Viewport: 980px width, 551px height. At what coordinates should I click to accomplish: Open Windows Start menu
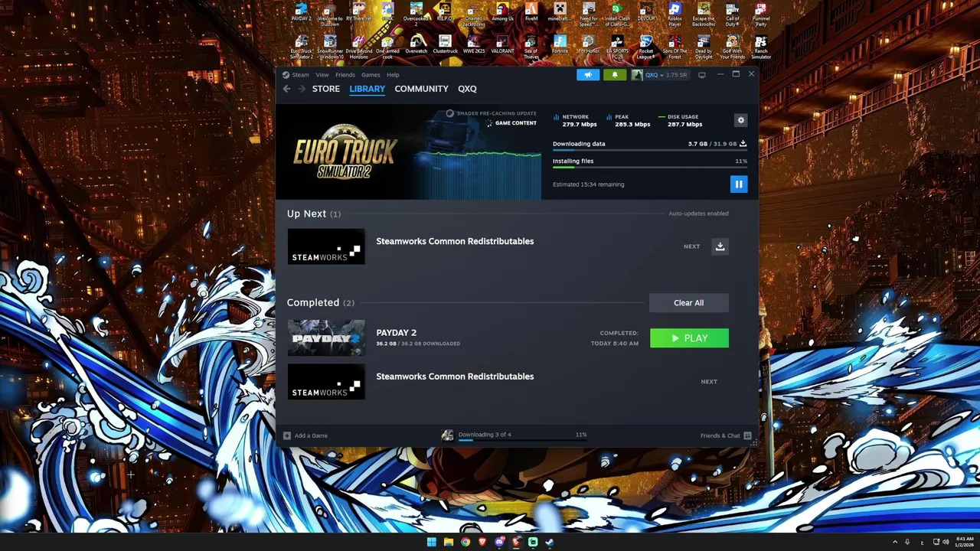[x=432, y=542]
